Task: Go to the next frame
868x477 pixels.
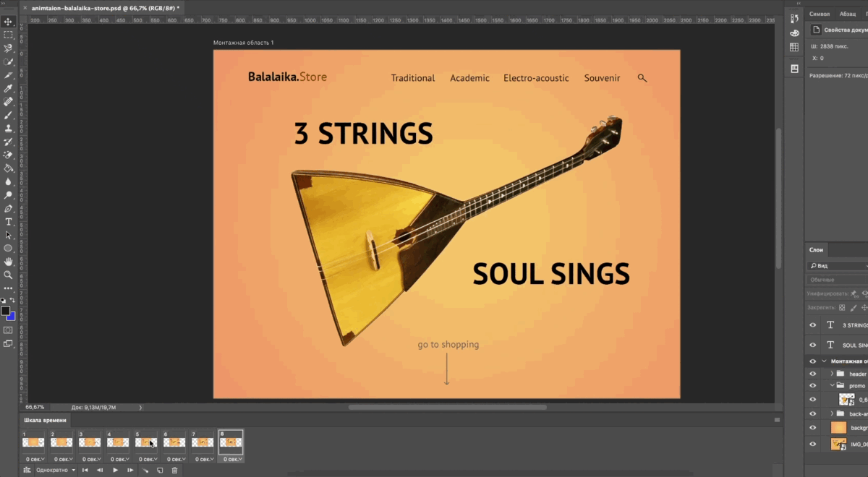Action: pyautogui.click(x=129, y=470)
